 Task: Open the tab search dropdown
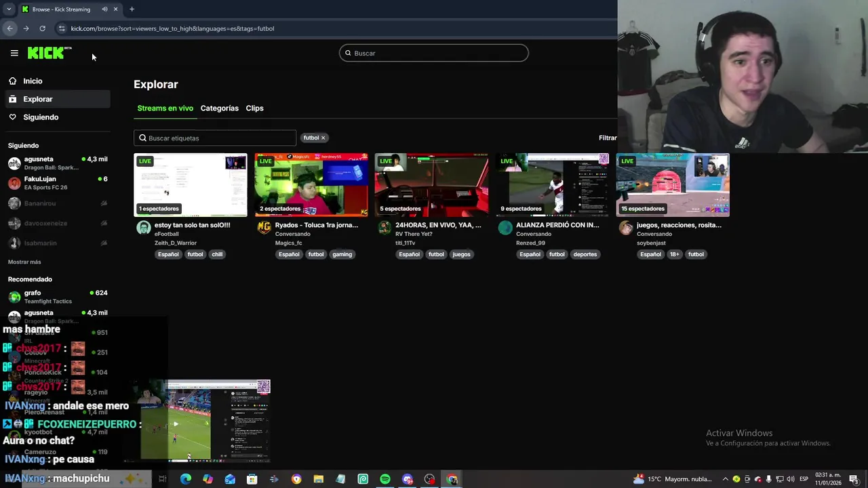pos(9,9)
